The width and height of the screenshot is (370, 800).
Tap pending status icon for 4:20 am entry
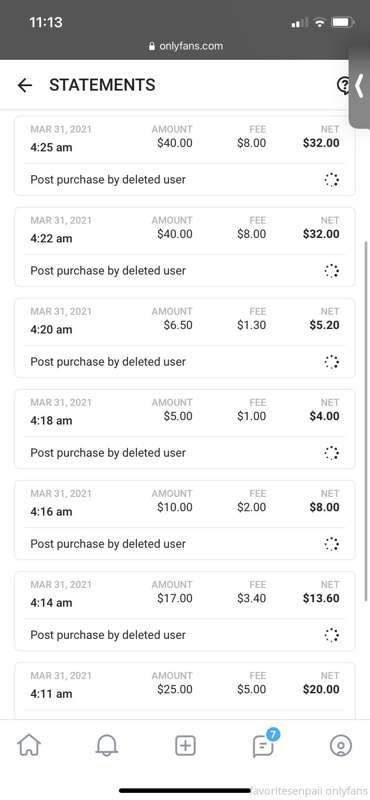point(332,362)
